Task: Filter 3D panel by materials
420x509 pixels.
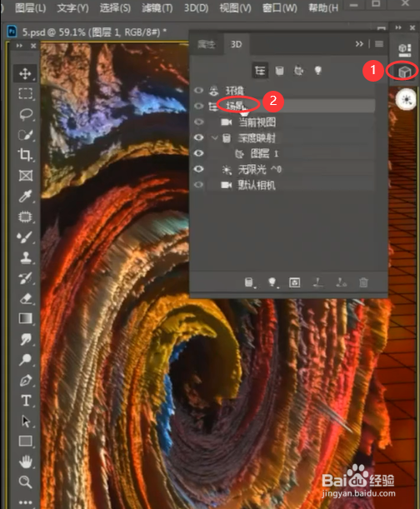Action: tap(298, 71)
